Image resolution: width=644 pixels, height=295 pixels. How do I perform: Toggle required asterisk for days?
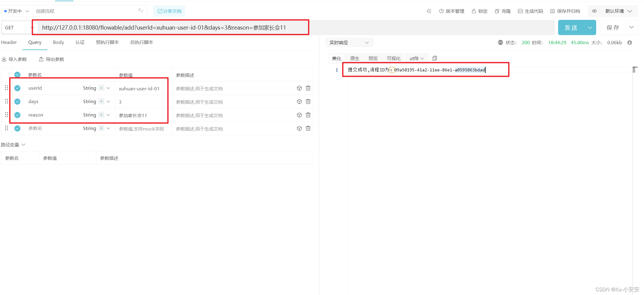coord(101,102)
